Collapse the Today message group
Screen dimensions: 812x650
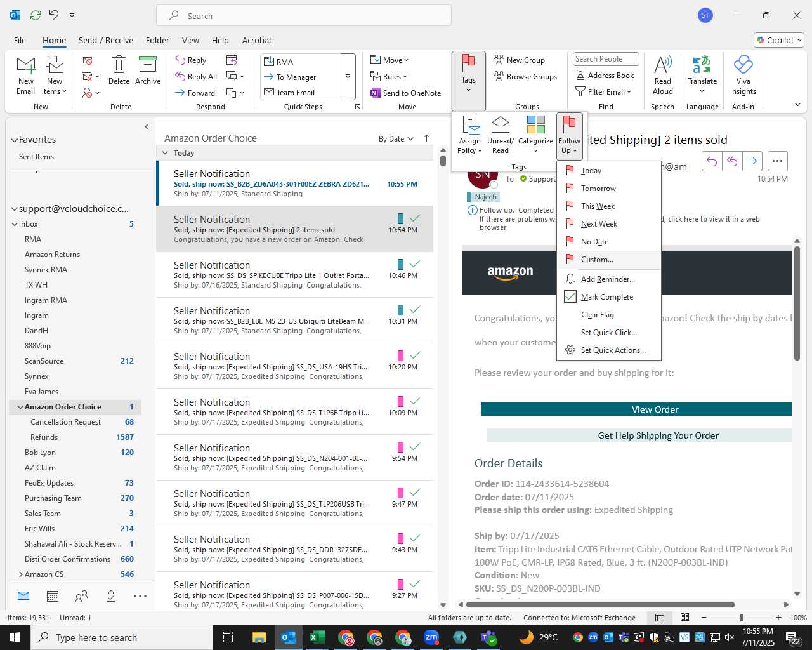click(x=165, y=153)
